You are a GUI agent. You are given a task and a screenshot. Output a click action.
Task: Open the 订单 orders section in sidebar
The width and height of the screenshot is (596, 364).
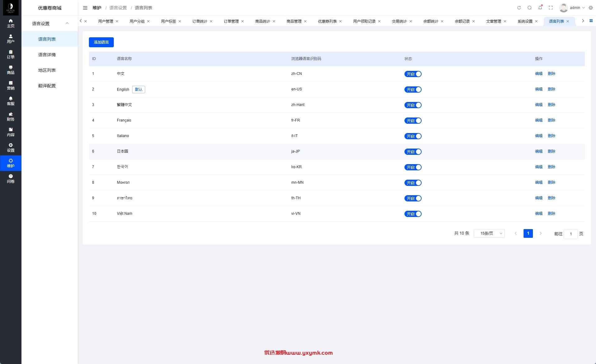[x=11, y=54]
